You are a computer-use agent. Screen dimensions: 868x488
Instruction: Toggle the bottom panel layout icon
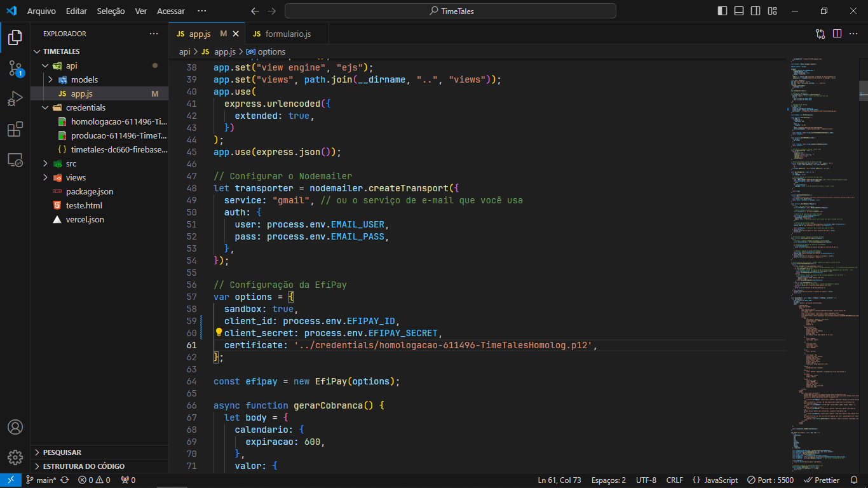click(x=739, y=11)
